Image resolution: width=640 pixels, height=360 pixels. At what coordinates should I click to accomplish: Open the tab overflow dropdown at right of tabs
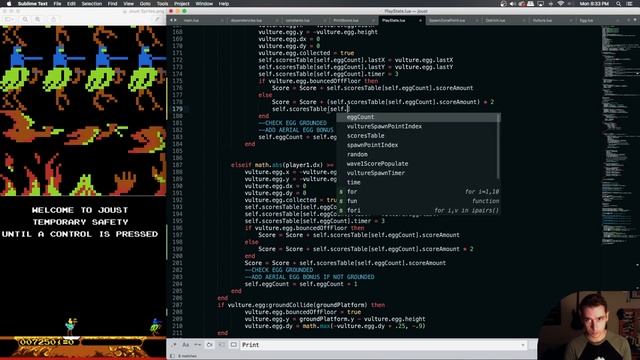point(635,20)
